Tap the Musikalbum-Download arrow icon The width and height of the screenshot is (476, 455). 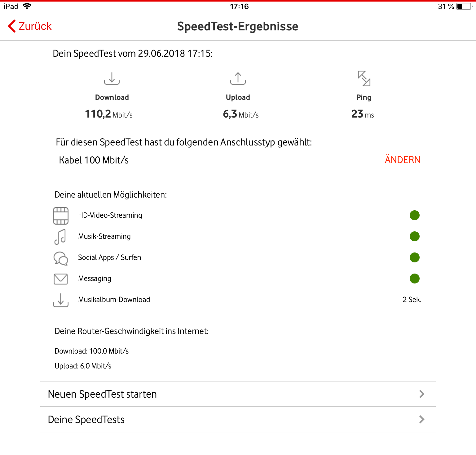point(61,300)
